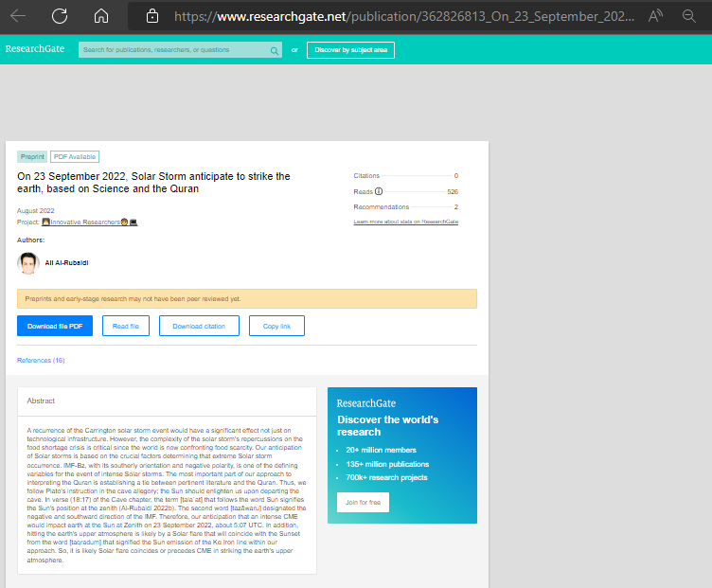Click the 135+ million publications bullet
The image size is (712, 588).
387,464
